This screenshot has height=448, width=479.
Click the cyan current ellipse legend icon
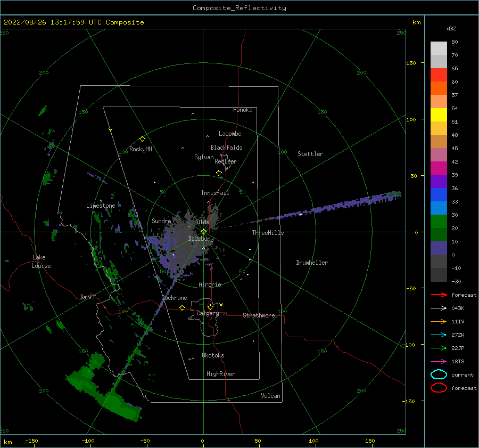439,374
